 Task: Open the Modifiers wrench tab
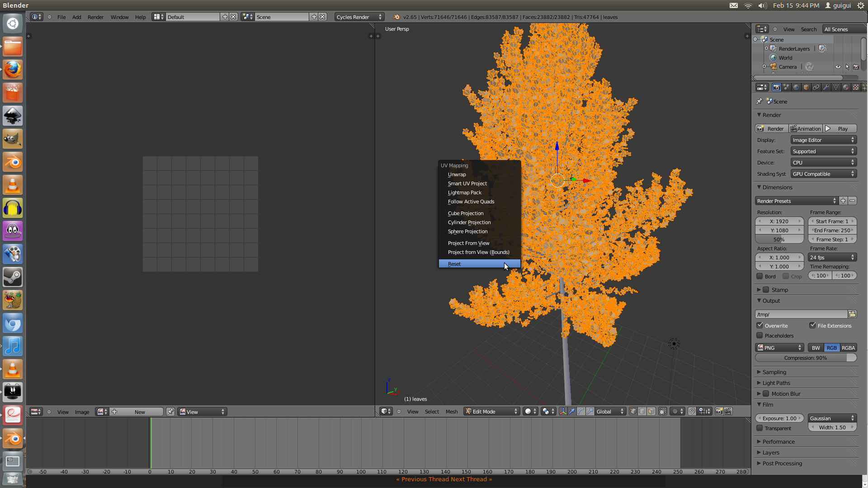pos(826,87)
